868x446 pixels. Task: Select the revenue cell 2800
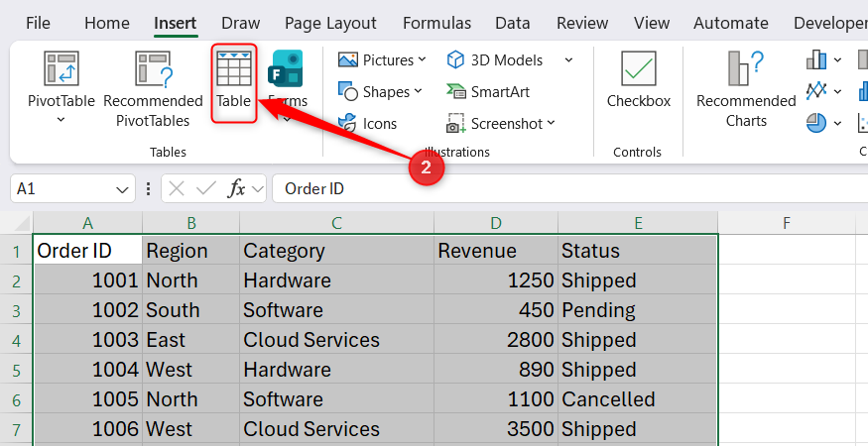pyautogui.click(x=495, y=340)
